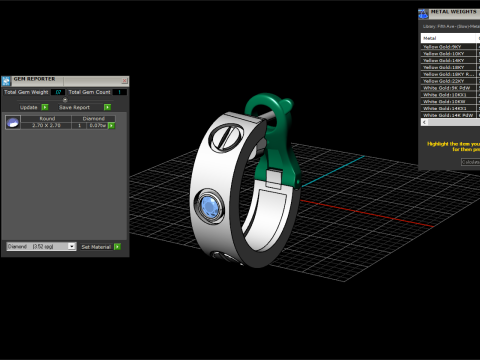Run Update with the green arrow
The image size is (480, 360).
pos(45,107)
